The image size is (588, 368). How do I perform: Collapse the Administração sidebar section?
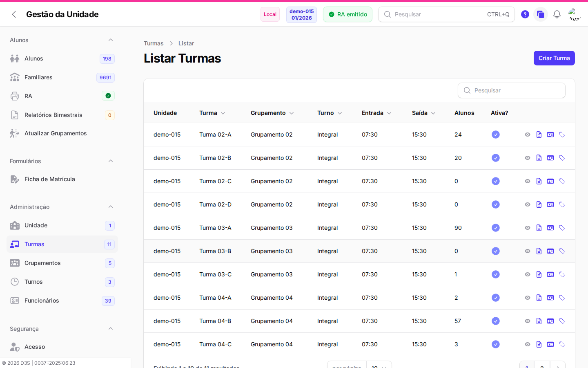click(111, 206)
